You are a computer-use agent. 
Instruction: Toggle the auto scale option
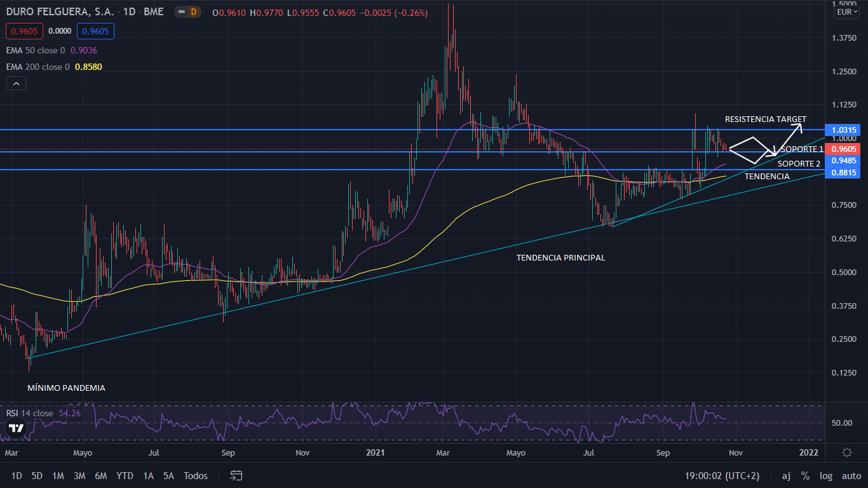(x=851, y=476)
